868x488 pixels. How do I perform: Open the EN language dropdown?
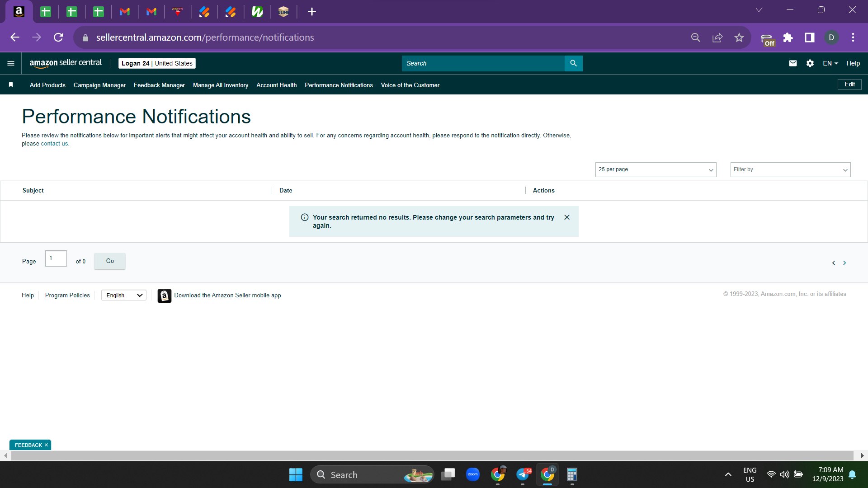(x=830, y=63)
